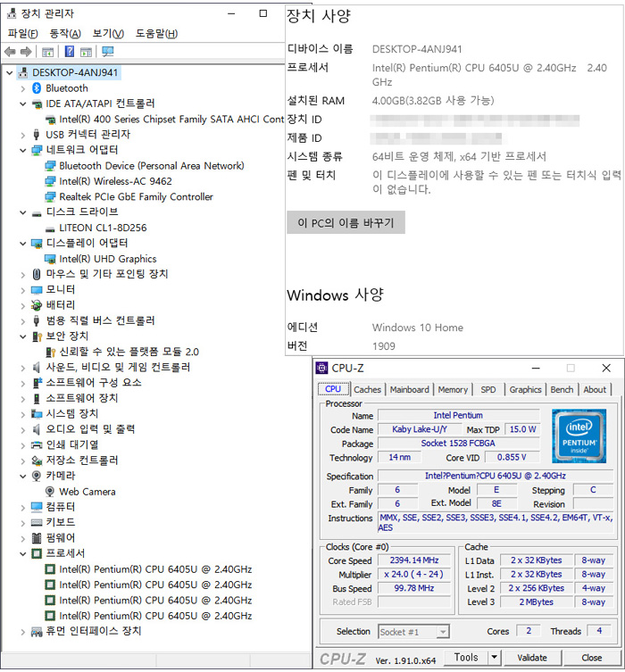This screenshot has width=625, height=672.
Task: Expand the 휴먼 인터페이스 장치 category
Action: click(23, 632)
